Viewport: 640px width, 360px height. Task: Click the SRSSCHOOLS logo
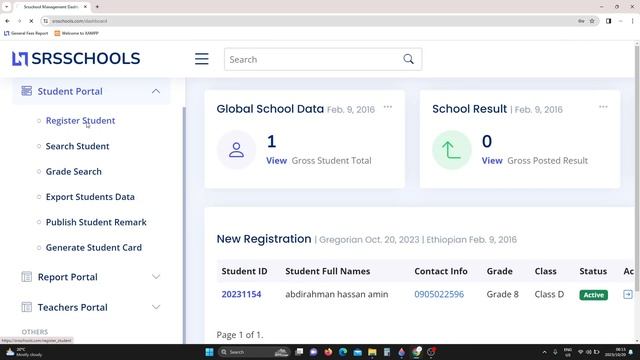(76, 59)
